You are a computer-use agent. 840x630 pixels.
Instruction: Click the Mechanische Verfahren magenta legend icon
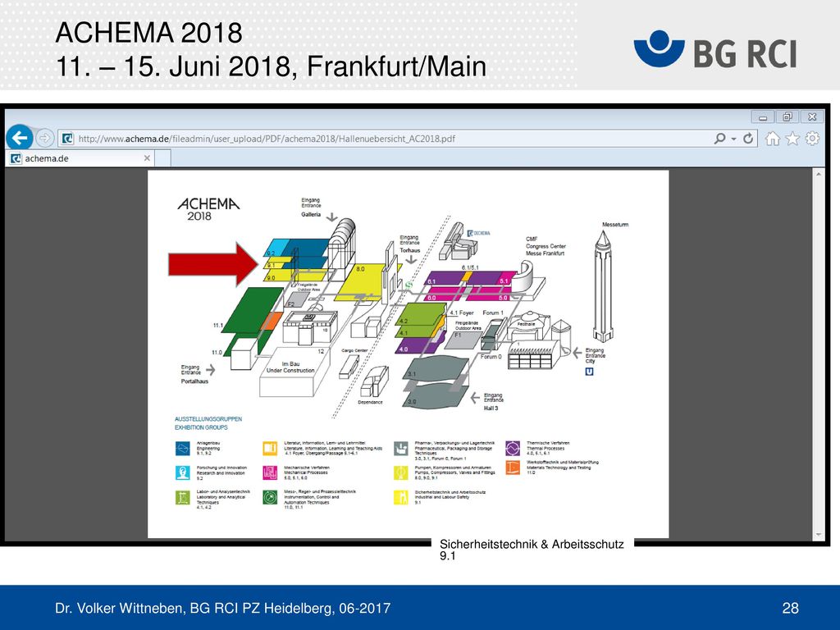click(x=270, y=472)
